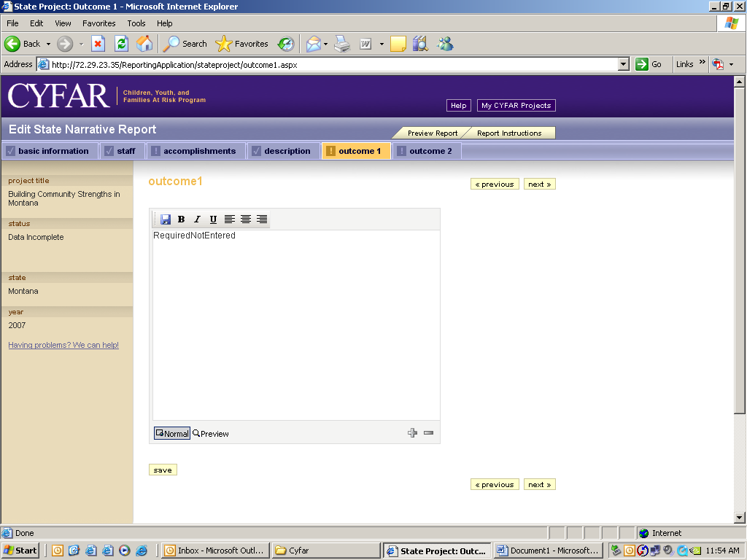Toggle bold formatting in the editor
This screenshot has width=747, height=560.
point(182,219)
